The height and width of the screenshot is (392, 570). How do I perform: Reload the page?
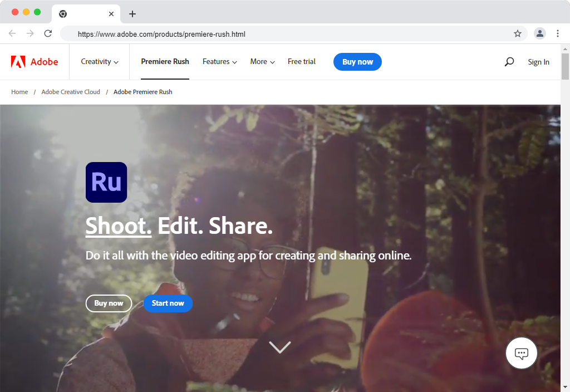(48, 34)
